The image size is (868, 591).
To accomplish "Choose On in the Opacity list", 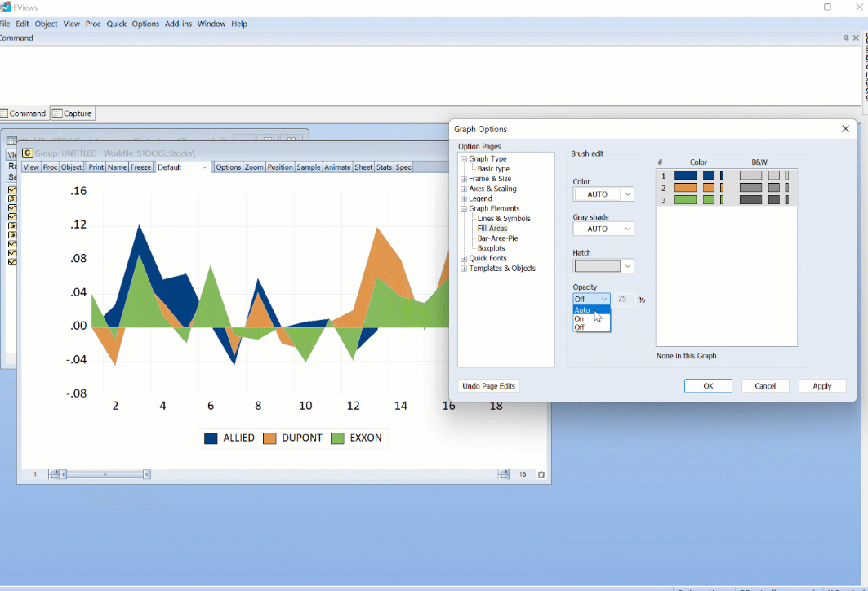I will 592,318.
